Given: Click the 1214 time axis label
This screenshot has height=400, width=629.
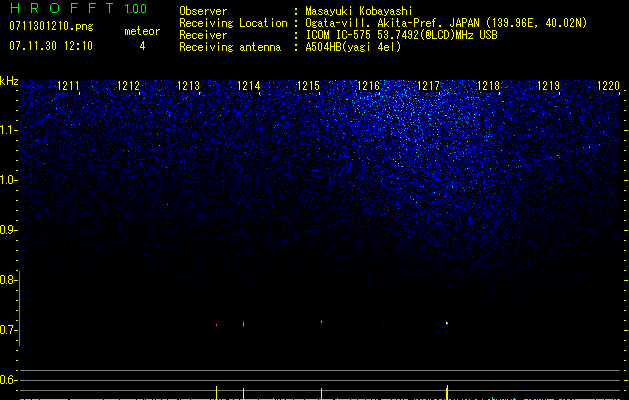Looking at the screenshot, I should (x=248, y=86).
